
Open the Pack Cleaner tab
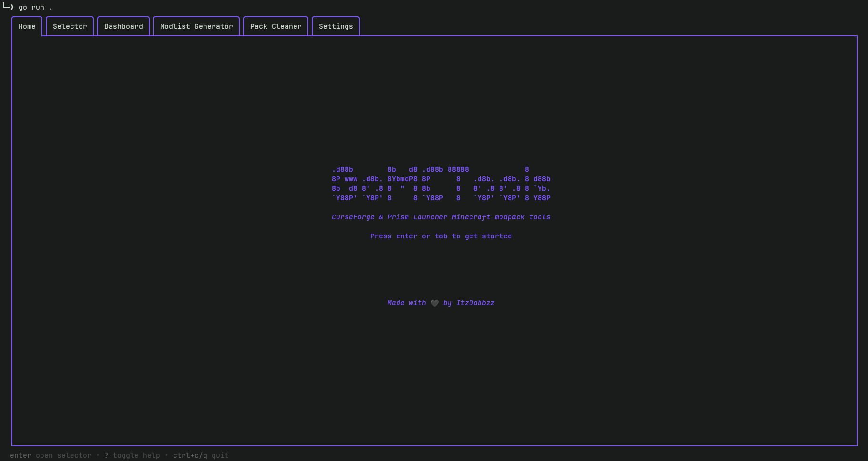[276, 26]
